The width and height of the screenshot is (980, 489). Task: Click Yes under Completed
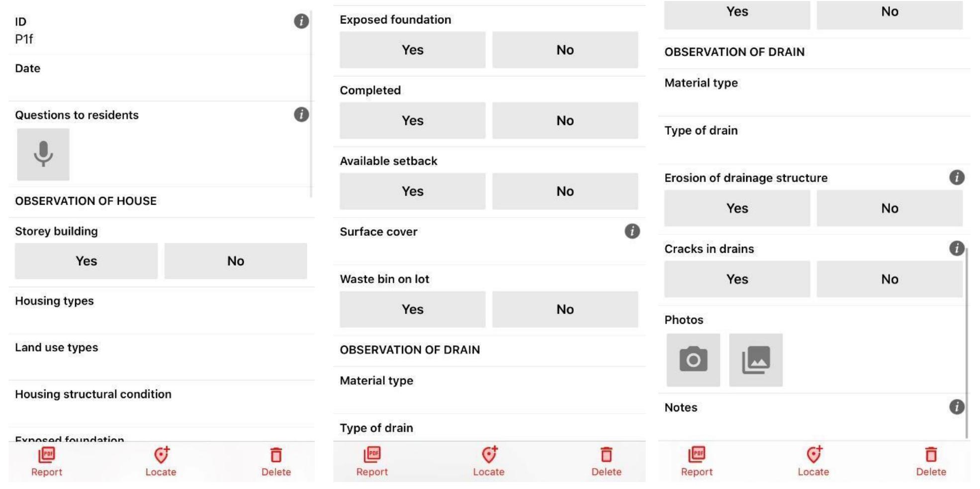(x=412, y=120)
